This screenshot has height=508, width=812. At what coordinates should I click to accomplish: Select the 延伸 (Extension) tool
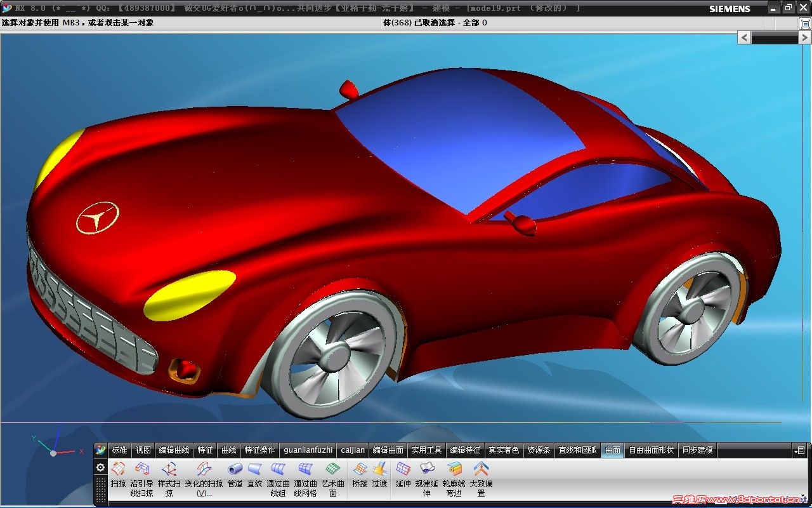pos(403,475)
